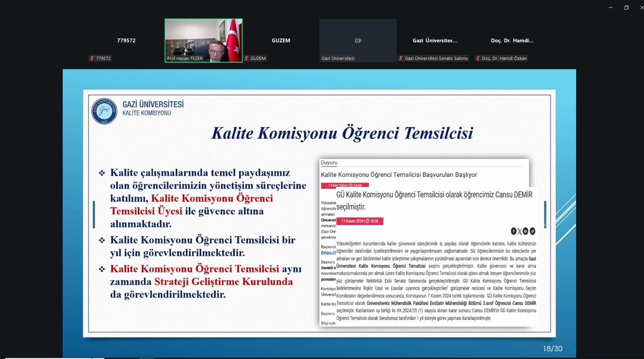
Task: Click camera-off icon in Gazi Üniversitesi tile
Action: (x=358, y=40)
